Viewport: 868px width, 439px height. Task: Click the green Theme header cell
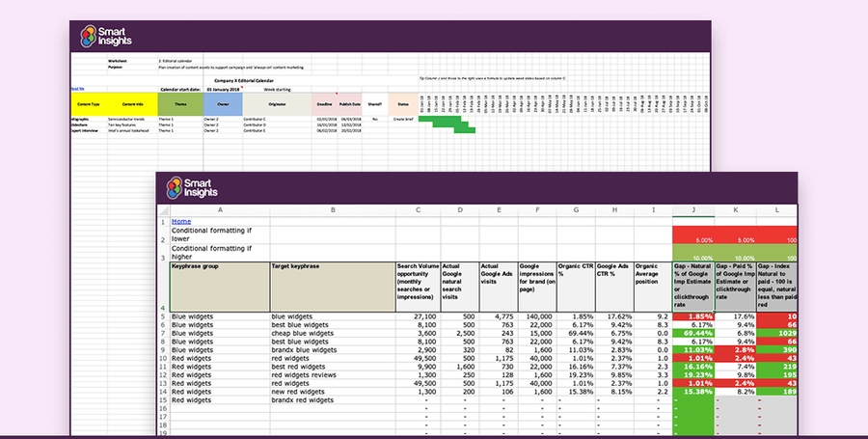[x=180, y=103]
